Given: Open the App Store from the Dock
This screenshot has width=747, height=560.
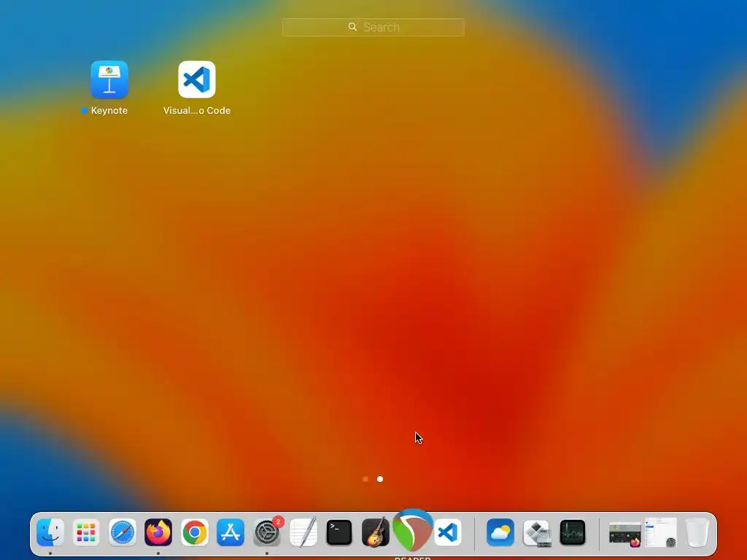Looking at the screenshot, I should click(x=231, y=532).
